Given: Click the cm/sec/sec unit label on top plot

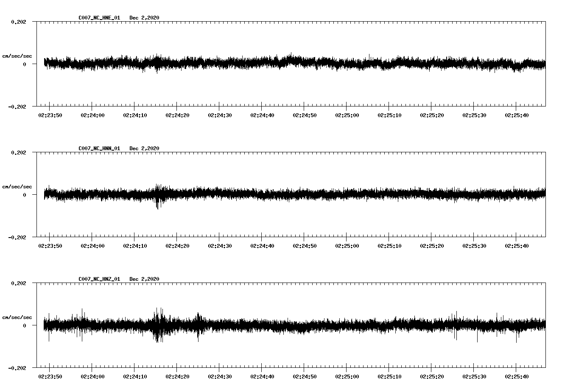Looking at the screenshot, I should [x=17, y=56].
